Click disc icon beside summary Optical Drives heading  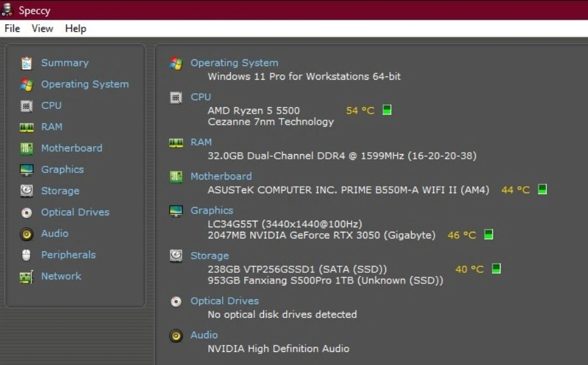coord(176,302)
